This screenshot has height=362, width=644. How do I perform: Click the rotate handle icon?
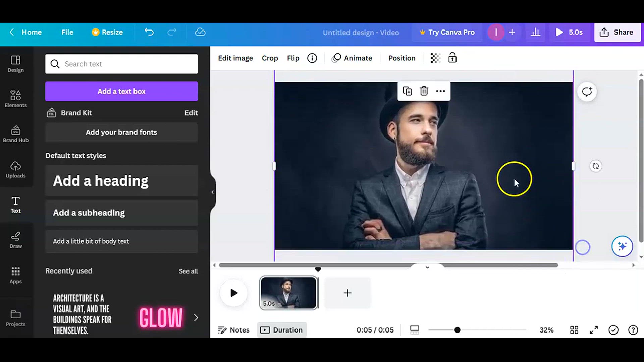tap(596, 166)
